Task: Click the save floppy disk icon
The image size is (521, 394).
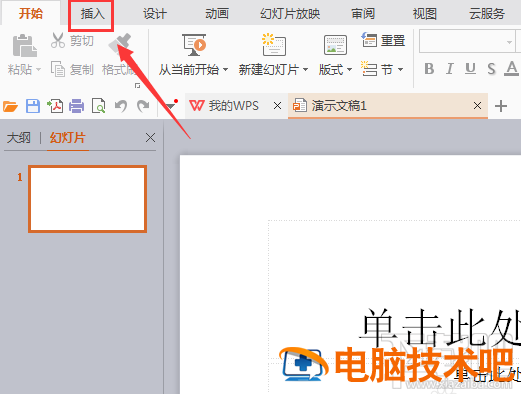Action: coord(33,106)
